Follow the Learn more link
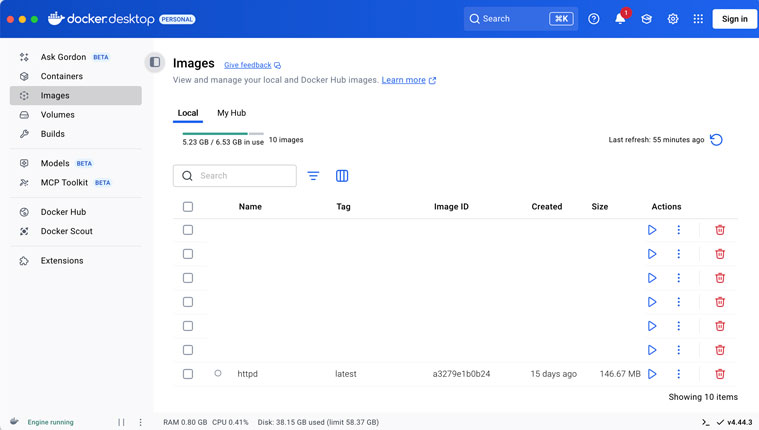The image size is (759, 430). [x=409, y=80]
